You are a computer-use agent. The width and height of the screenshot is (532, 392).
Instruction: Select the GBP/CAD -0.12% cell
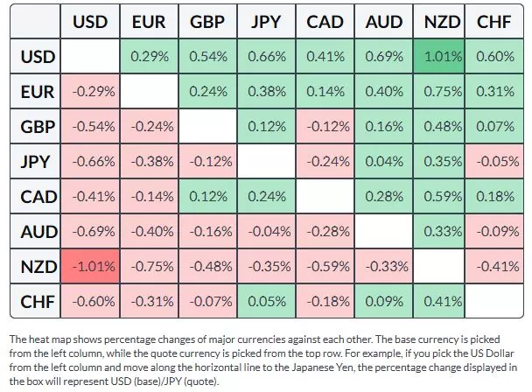(325, 127)
